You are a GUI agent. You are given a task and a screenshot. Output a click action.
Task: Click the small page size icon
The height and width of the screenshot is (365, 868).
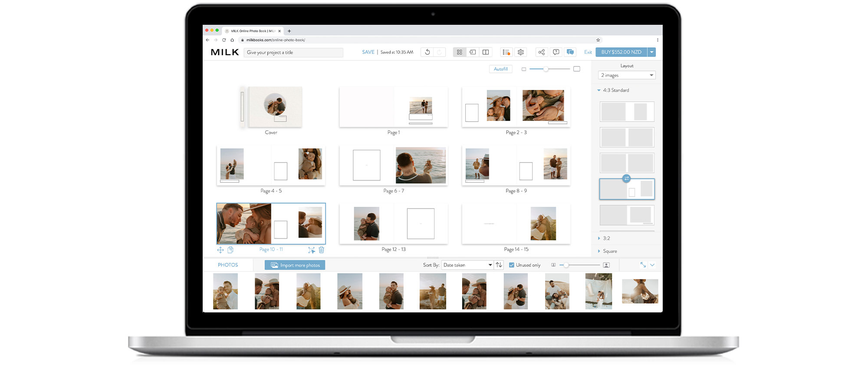(x=524, y=69)
